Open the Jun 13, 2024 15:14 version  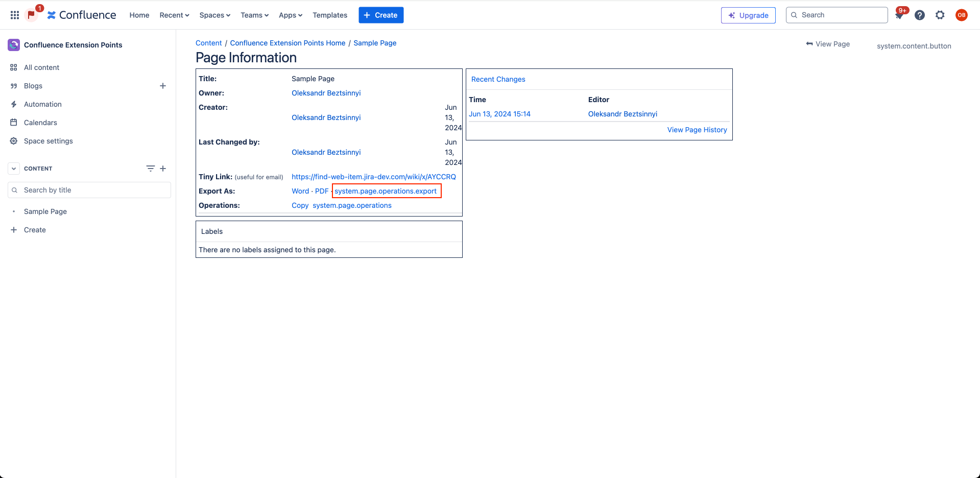[499, 114]
